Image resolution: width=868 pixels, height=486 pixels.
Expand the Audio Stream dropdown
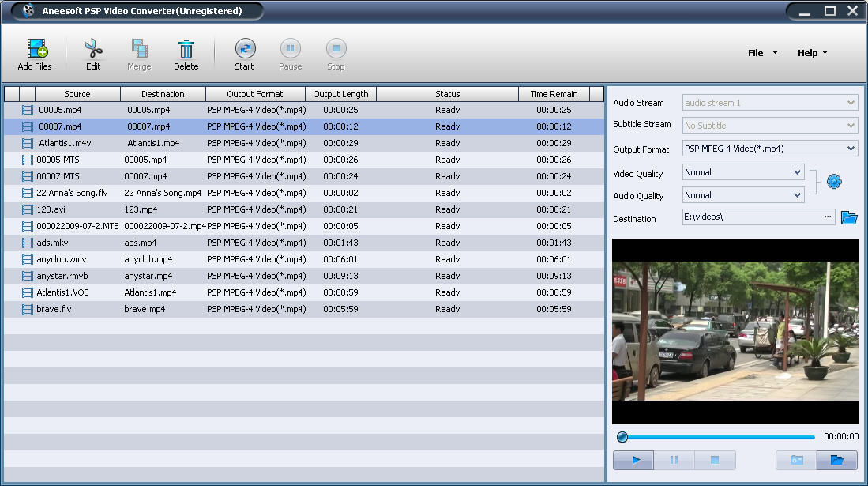[851, 103]
